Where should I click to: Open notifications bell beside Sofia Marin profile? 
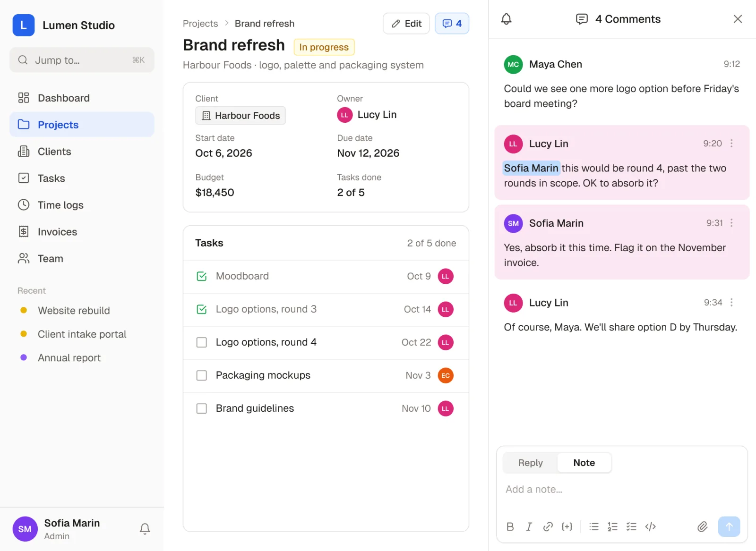coord(145,529)
